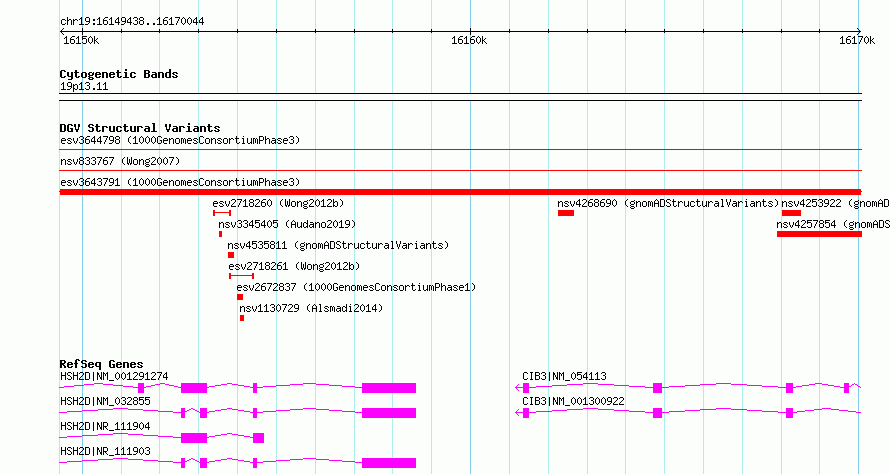This screenshot has width=890, height=474.
Task: Click the 19p13.11 band label
Action: coord(84,86)
